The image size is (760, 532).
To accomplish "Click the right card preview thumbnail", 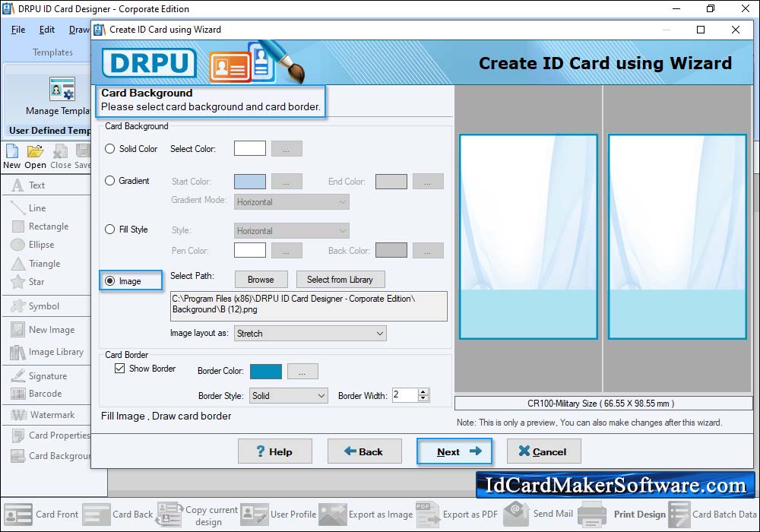I will coord(677,236).
